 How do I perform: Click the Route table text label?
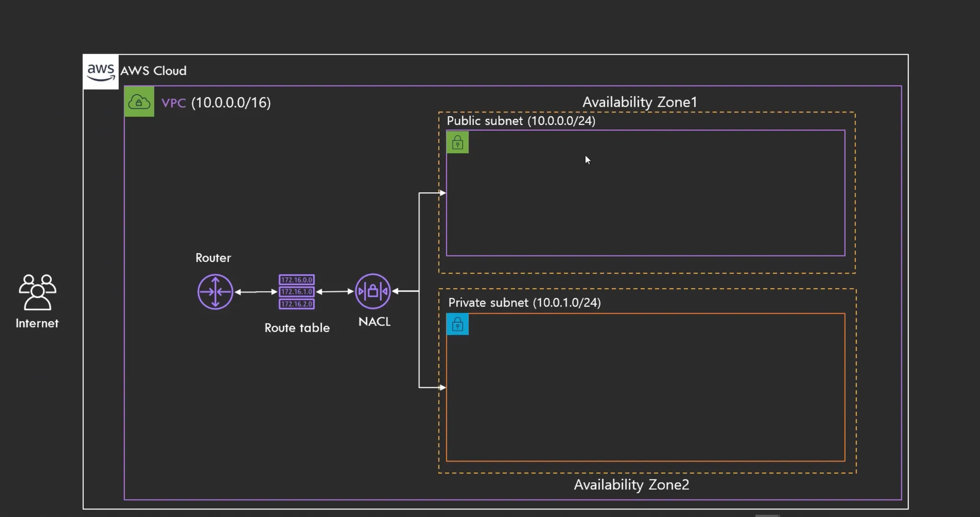click(x=297, y=328)
